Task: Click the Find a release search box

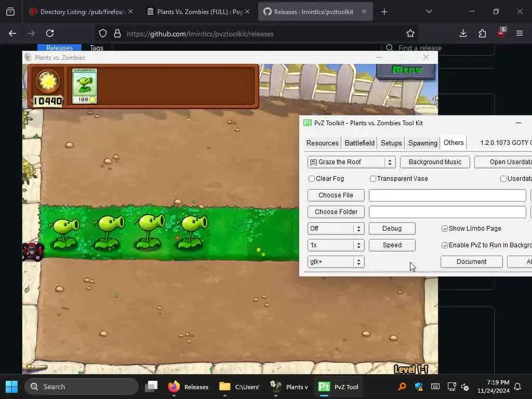Action: (x=437, y=48)
